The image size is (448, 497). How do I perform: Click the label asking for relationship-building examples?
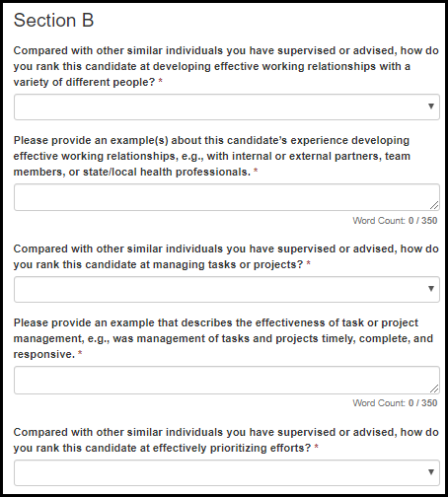(x=212, y=156)
